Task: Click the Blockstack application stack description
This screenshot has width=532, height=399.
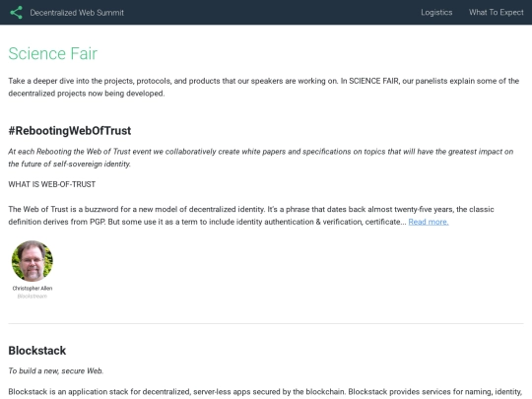Action: coord(265,392)
